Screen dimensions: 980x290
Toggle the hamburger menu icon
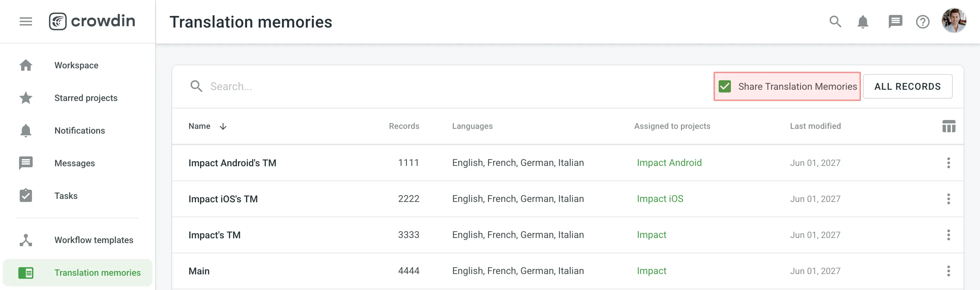click(26, 22)
